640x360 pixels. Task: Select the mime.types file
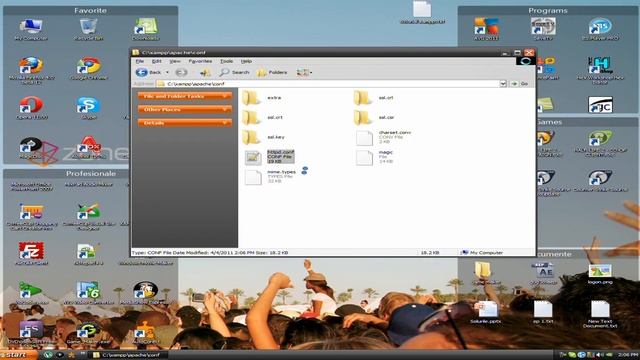coord(270,177)
